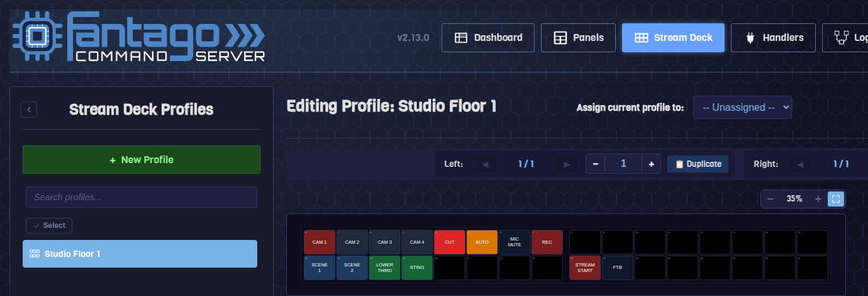Open the Assign current profile dropdown
868x296 pixels.
click(x=742, y=108)
